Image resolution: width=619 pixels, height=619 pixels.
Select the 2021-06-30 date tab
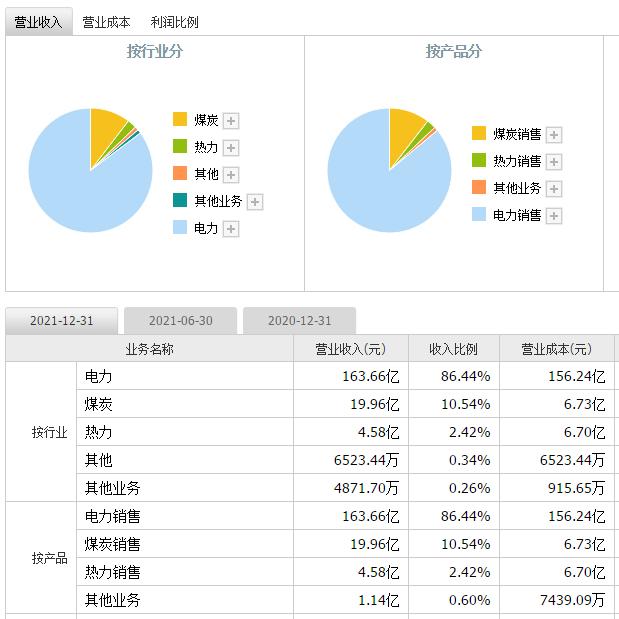click(x=180, y=321)
